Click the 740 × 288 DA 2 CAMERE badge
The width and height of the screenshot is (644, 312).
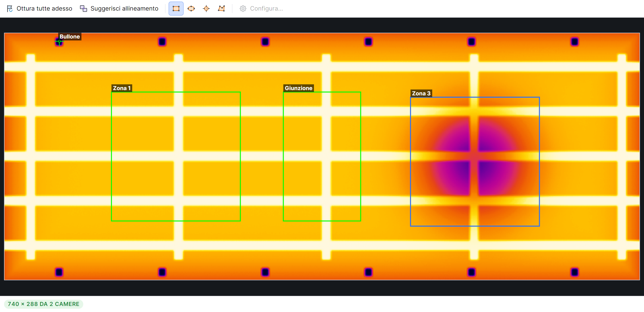pyautogui.click(x=44, y=304)
